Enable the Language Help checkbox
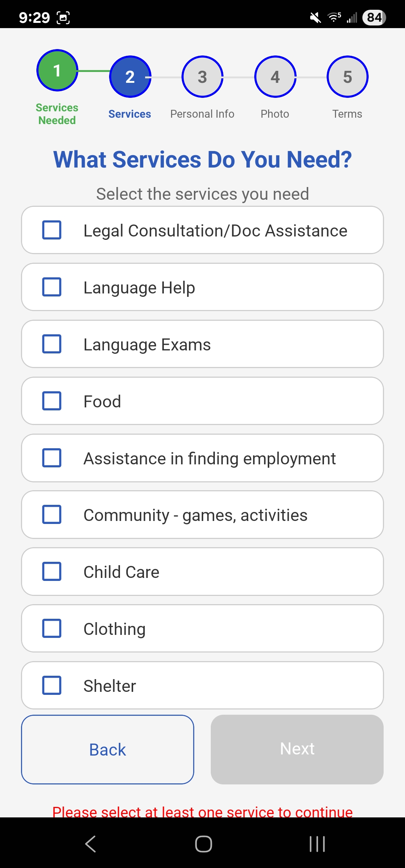This screenshot has width=405, height=868. pos(52,287)
